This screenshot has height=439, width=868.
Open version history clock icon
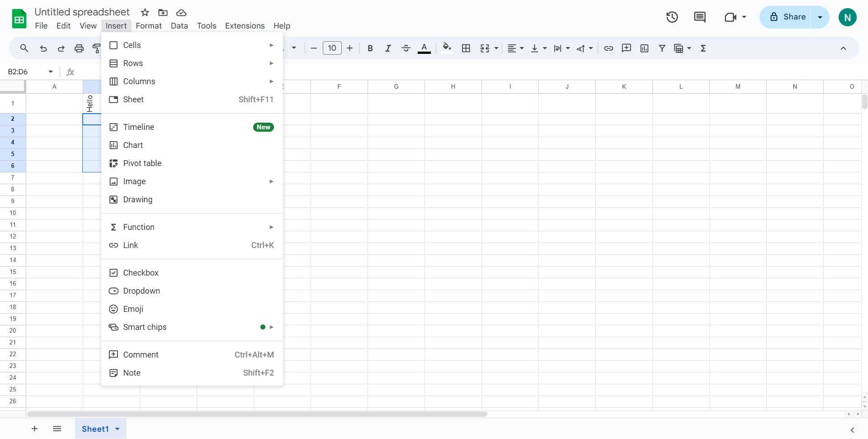pyautogui.click(x=672, y=17)
